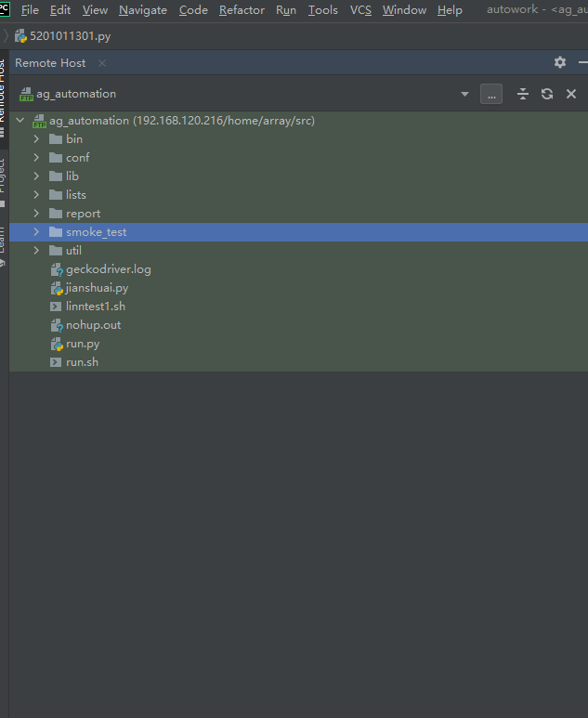This screenshot has width=588, height=718.
Task: Click run.sh shell script icon
Action: (x=56, y=362)
